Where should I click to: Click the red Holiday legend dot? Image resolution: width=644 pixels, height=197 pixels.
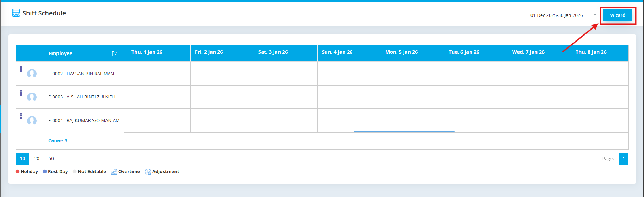point(18,172)
